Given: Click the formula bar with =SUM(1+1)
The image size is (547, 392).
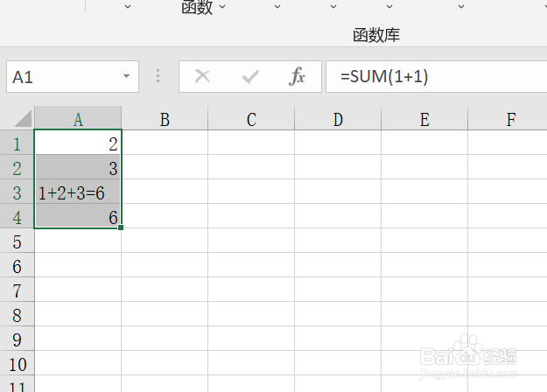Looking at the screenshot, I should tap(437, 77).
